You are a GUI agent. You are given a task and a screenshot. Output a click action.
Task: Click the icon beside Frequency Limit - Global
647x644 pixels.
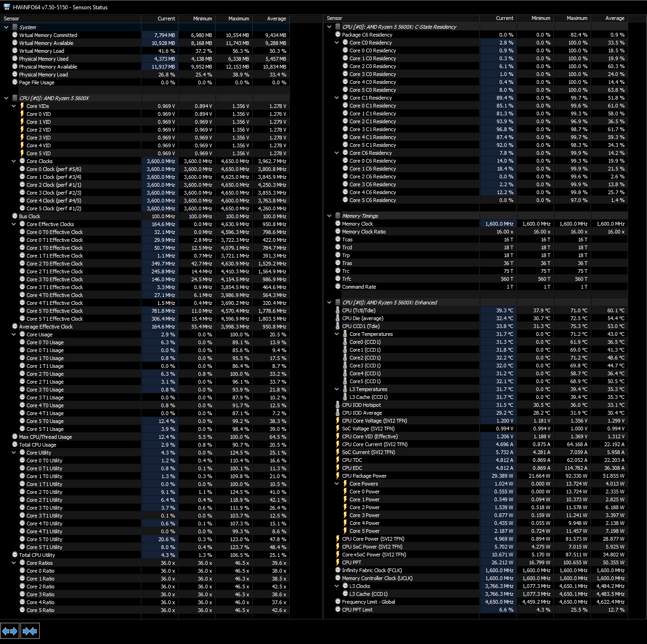pyautogui.click(x=338, y=602)
